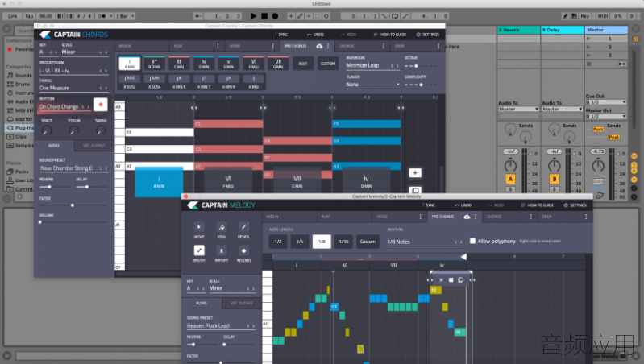644x364 pixels.
Task: Toggle the first Post button in the Master Sends
Action: point(598,130)
